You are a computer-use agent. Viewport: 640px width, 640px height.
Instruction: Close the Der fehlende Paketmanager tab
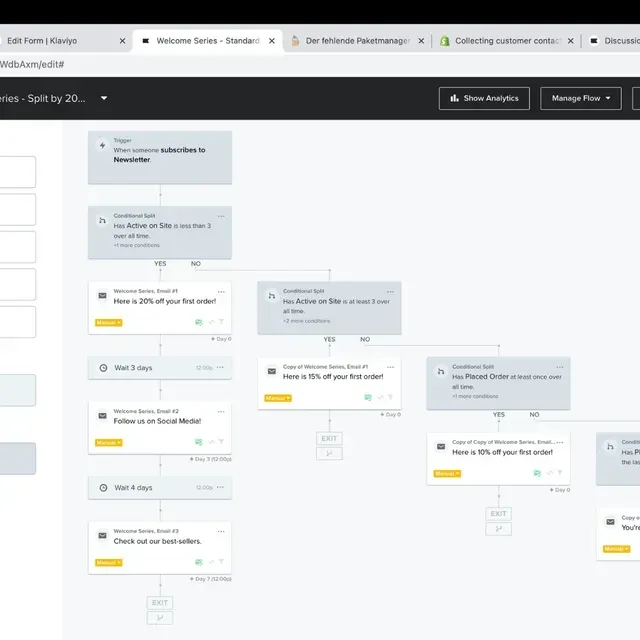point(421,41)
